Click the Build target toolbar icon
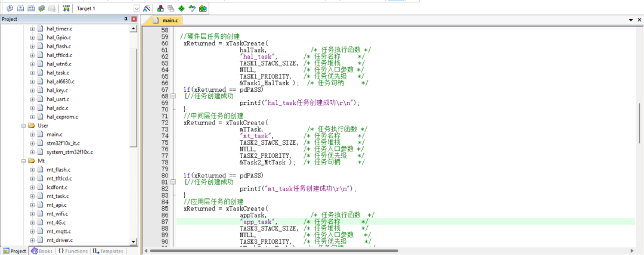 pyautogui.click(x=20, y=8)
